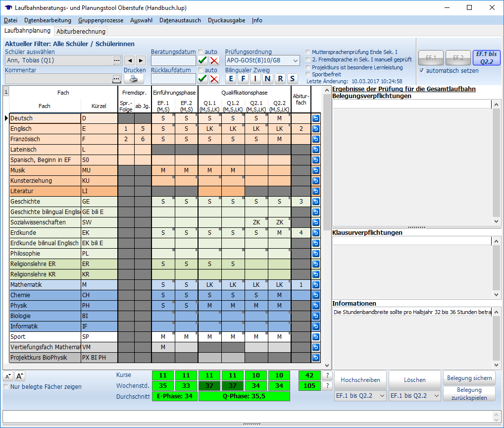Open help for the Wochenstunden totals
The width and height of the screenshot is (504, 428).
tap(327, 385)
